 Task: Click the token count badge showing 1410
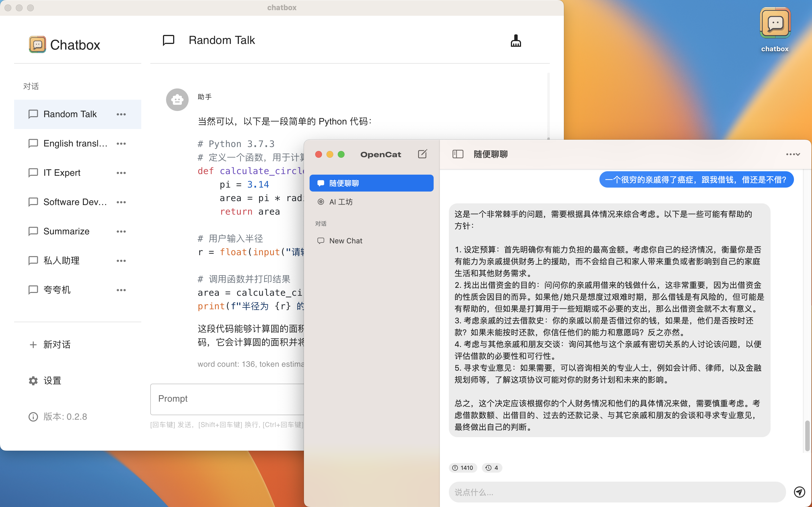coord(463,468)
